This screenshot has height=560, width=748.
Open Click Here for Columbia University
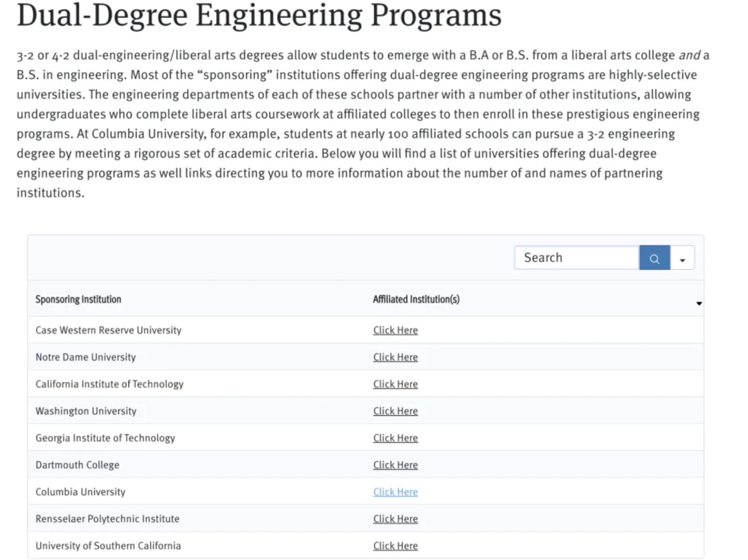pyautogui.click(x=395, y=492)
